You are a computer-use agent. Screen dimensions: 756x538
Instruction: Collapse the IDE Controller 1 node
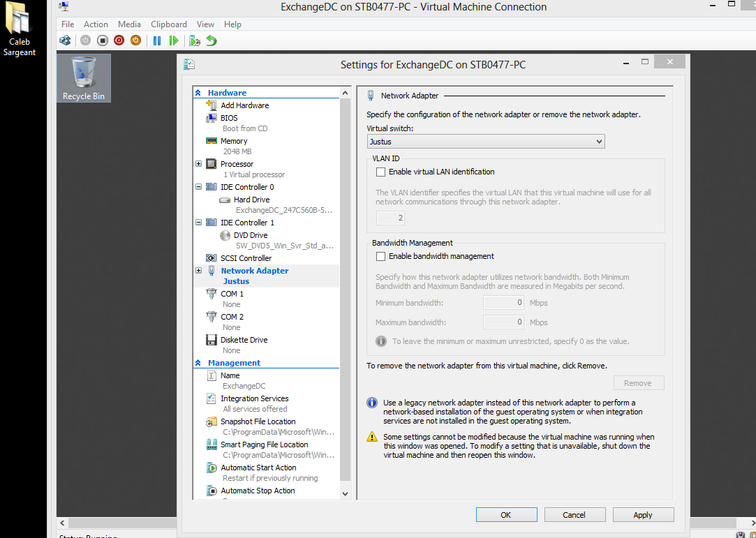pyautogui.click(x=199, y=223)
